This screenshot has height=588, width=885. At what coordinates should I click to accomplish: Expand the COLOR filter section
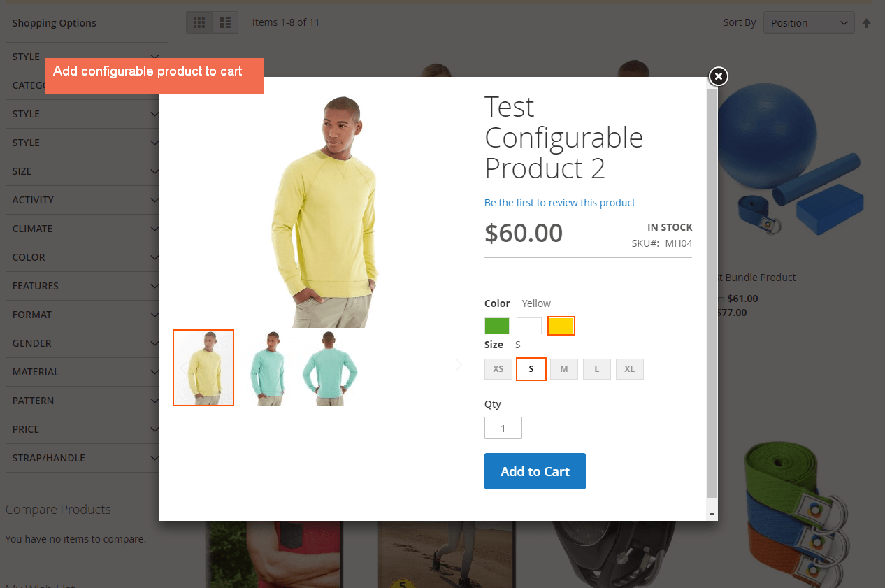tap(85, 257)
